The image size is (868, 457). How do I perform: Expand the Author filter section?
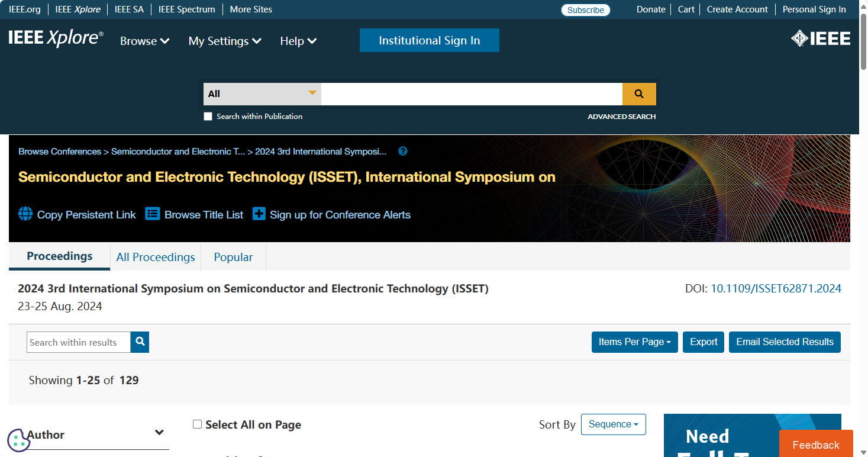98,435
